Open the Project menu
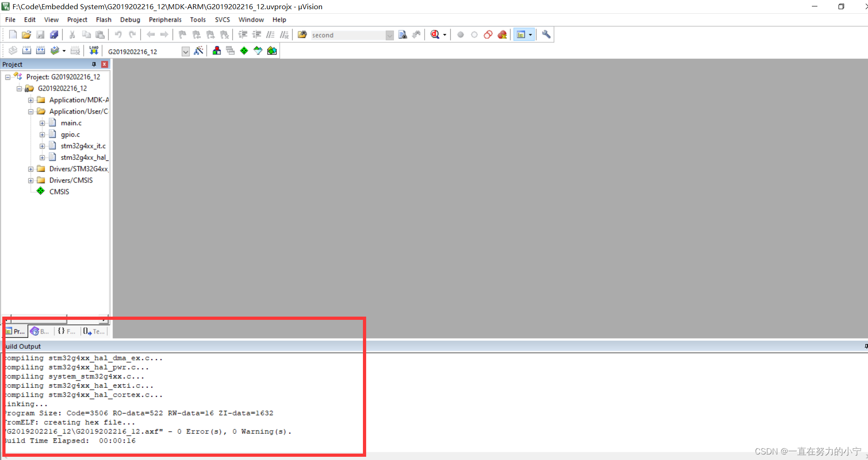 77,20
